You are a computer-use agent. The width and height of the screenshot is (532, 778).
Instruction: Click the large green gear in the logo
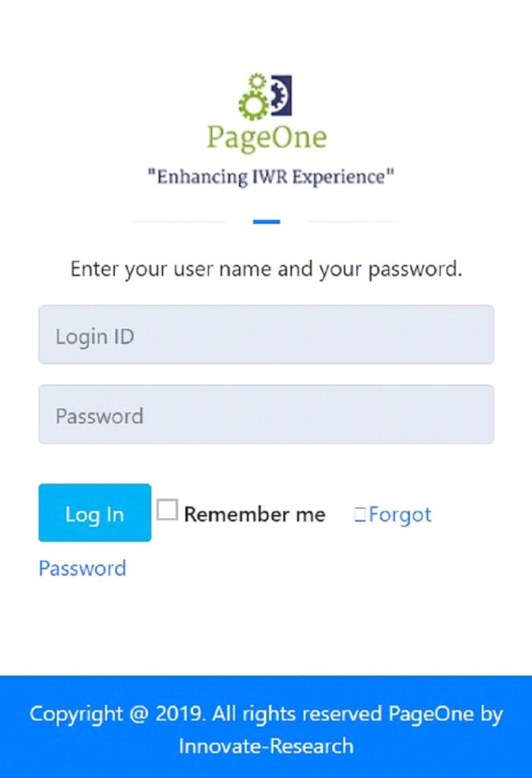(253, 106)
